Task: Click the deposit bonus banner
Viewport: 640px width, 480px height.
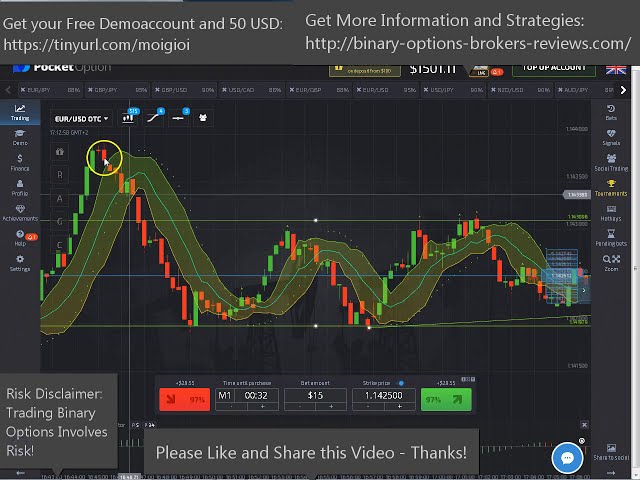Action: pos(366,70)
